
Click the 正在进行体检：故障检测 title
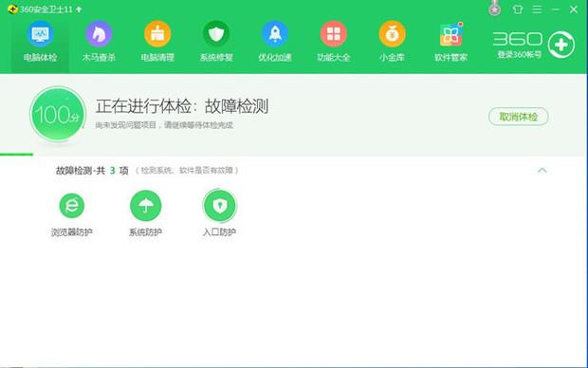click(x=182, y=106)
